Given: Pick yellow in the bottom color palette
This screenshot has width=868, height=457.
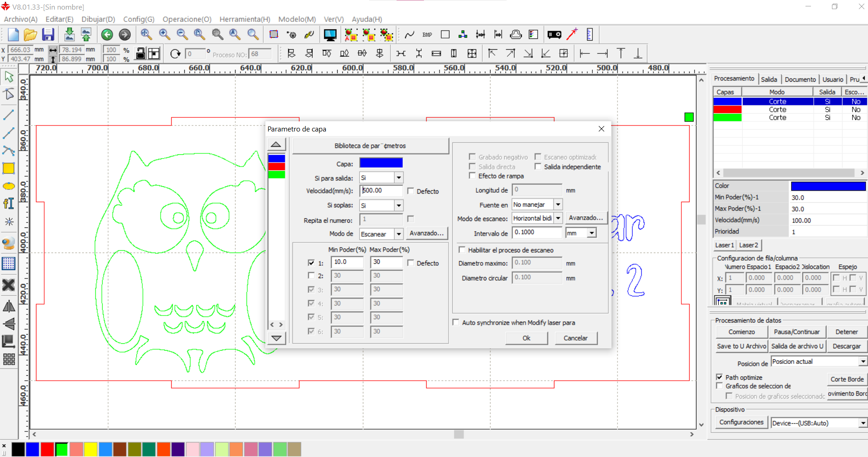Looking at the screenshot, I should click(91, 450).
